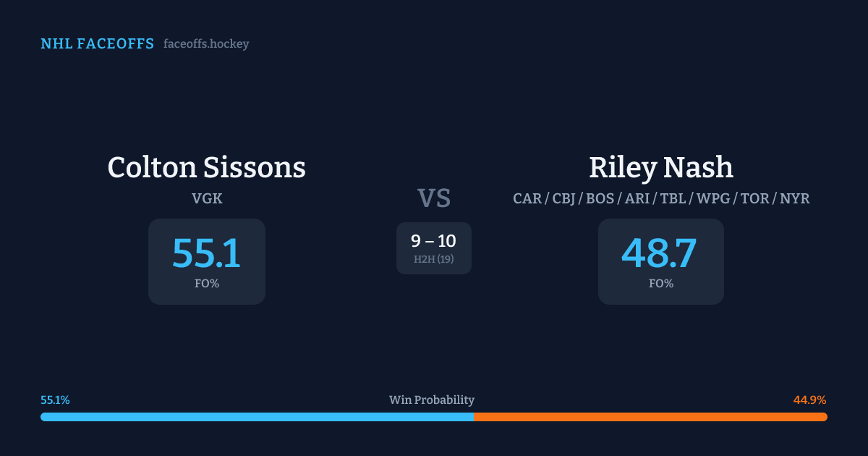
Task: Choose TBL in Riley Nash's team list
Action: click(674, 198)
